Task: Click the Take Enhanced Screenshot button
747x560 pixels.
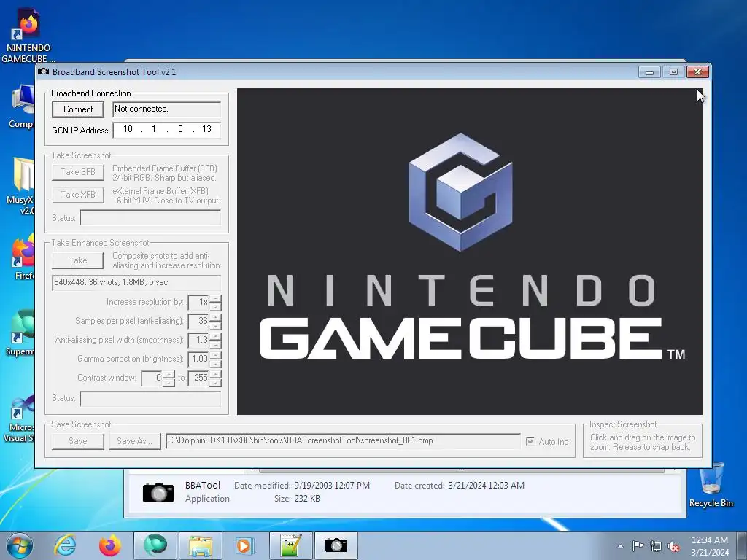Action: [x=77, y=260]
